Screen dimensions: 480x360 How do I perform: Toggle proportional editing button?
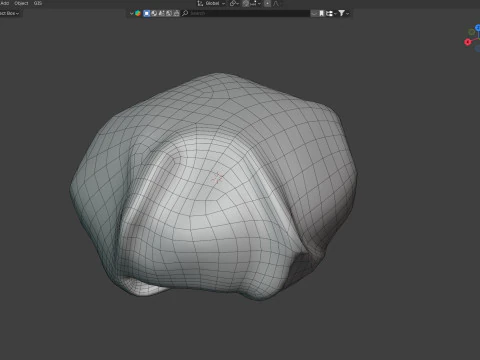tap(267, 3)
